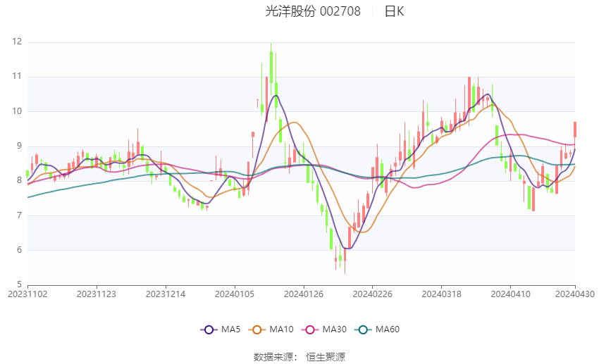Click the 20231123 x-axis date label
This screenshot has width=599, height=364.
click(97, 294)
